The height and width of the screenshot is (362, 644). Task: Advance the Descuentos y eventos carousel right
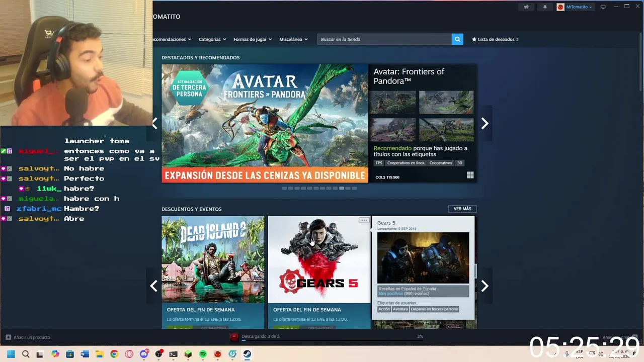point(485,286)
